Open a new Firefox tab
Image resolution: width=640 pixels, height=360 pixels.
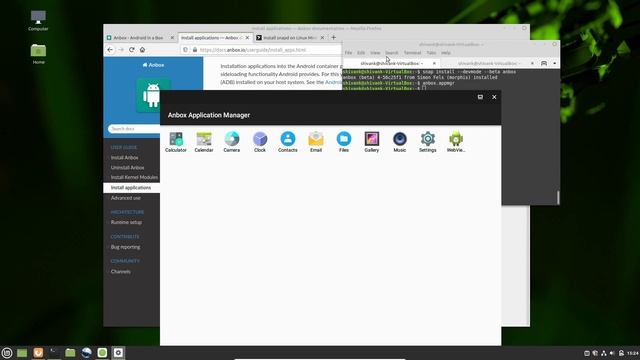click(x=333, y=38)
